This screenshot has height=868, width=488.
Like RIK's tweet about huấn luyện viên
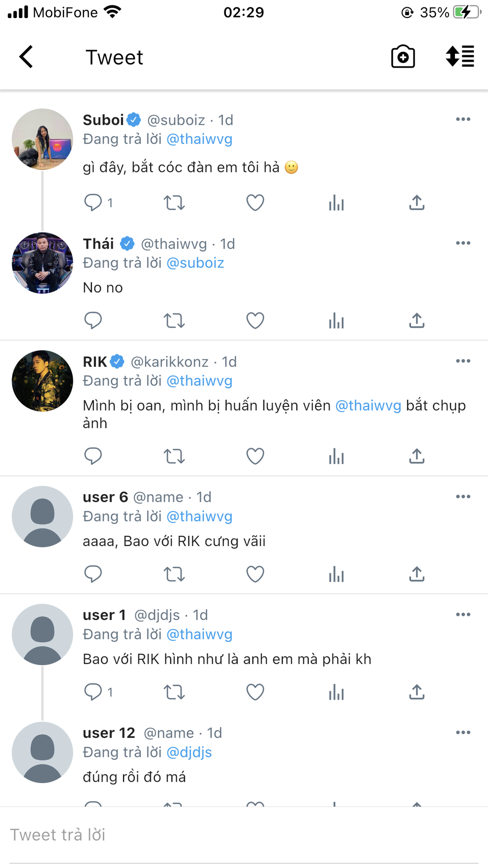click(255, 456)
